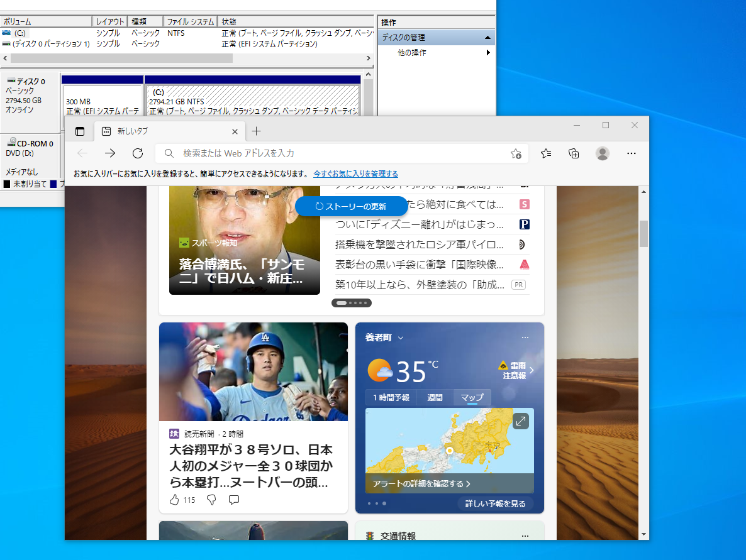The image size is (746, 560).
Task: Sort by the レイアウト column header
Action: click(x=109, y=22)
